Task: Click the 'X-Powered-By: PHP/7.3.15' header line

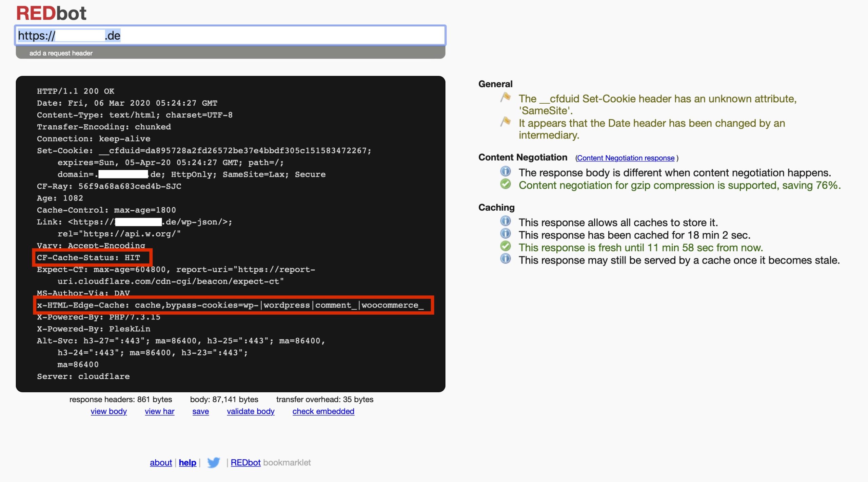Action: (98, 317)
